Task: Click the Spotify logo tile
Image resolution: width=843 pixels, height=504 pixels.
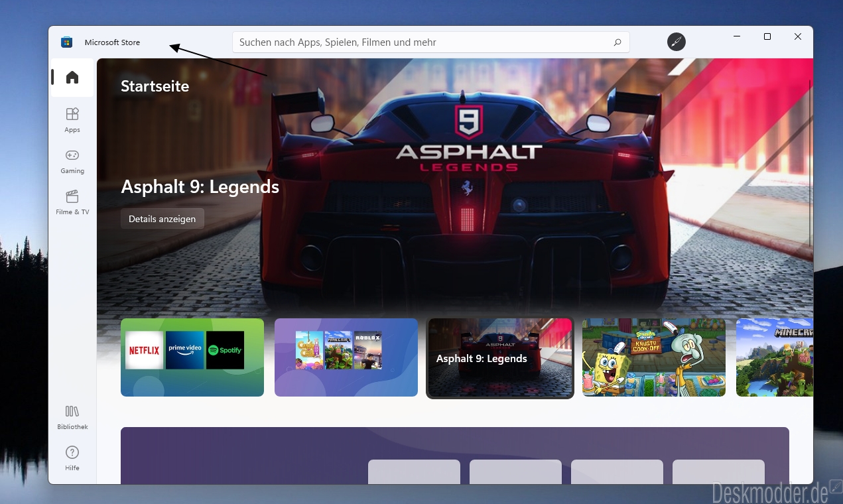Action: (x=226, y=350)
